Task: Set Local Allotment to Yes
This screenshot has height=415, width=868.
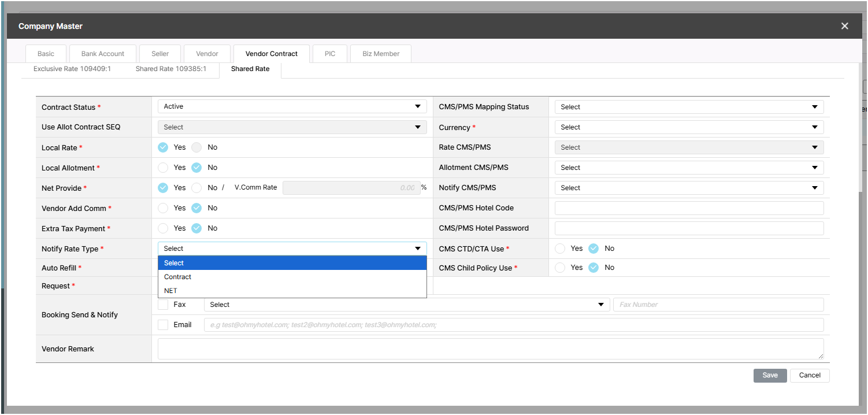Action: tap(163, 168)
